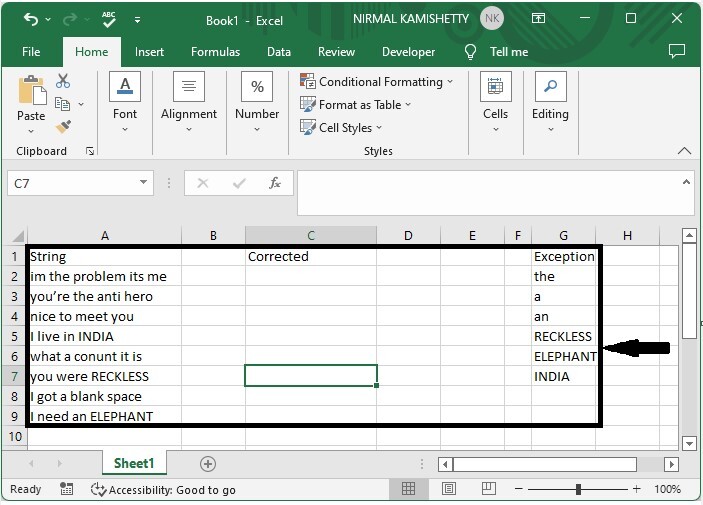703x505 pixels.
Task: Switch to the Developer tab
Action: [x=408, y=52]
